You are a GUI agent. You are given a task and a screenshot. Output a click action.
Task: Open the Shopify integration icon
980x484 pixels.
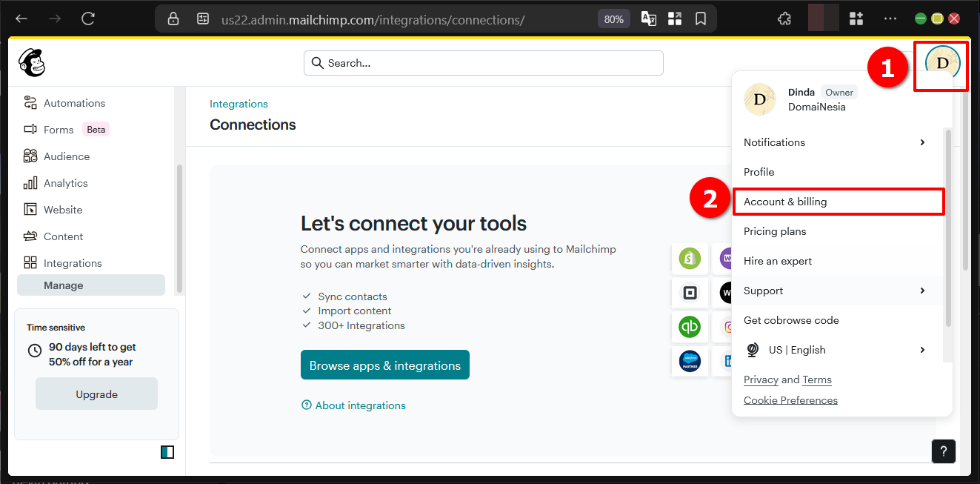690,259
